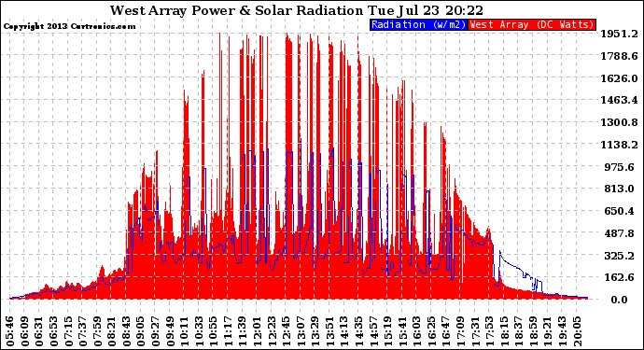The width and height of the screenshot is (644, 350).
Task: Click the 487.8 y-axis value
Action: [x=620, y=233]
